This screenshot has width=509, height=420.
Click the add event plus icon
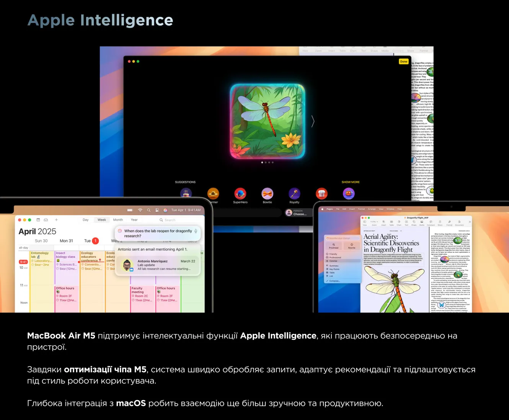(56, 220)
